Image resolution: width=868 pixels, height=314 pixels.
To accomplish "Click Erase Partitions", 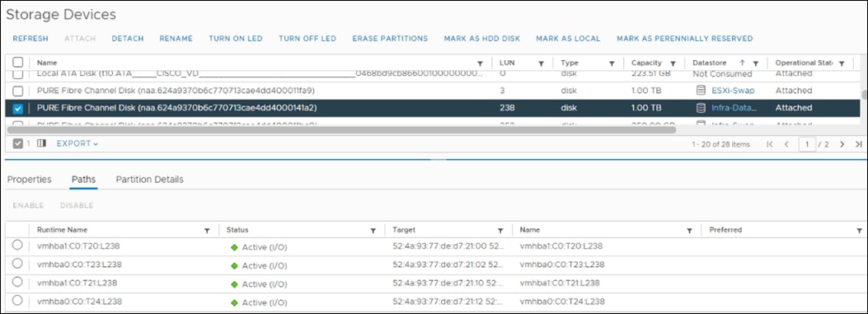I will click(390, 39).
